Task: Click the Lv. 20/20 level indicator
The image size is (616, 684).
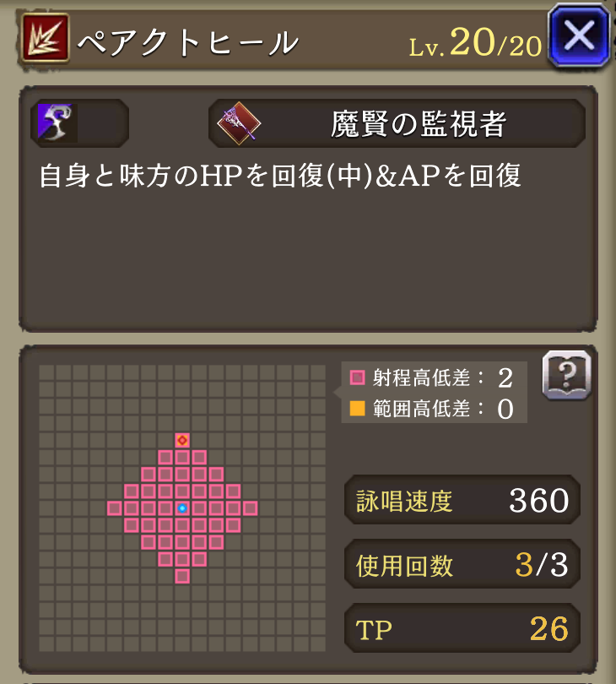Action: [x=475, y=42]
